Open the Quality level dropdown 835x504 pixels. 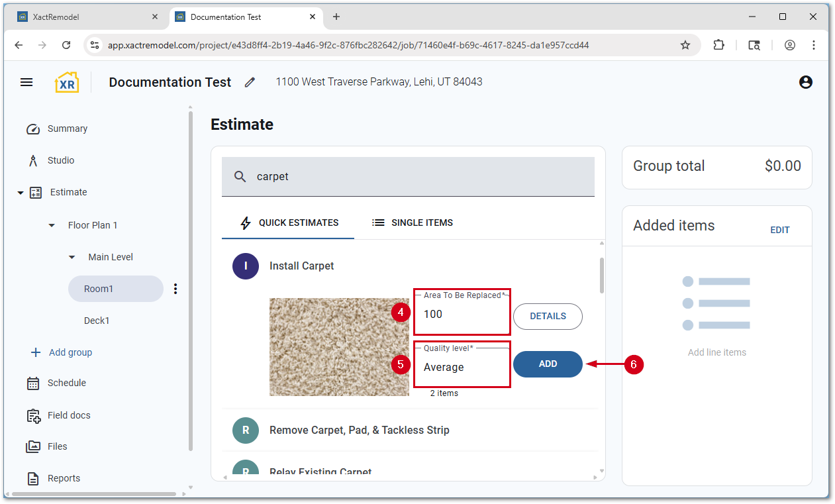click(x=462, y=367)
